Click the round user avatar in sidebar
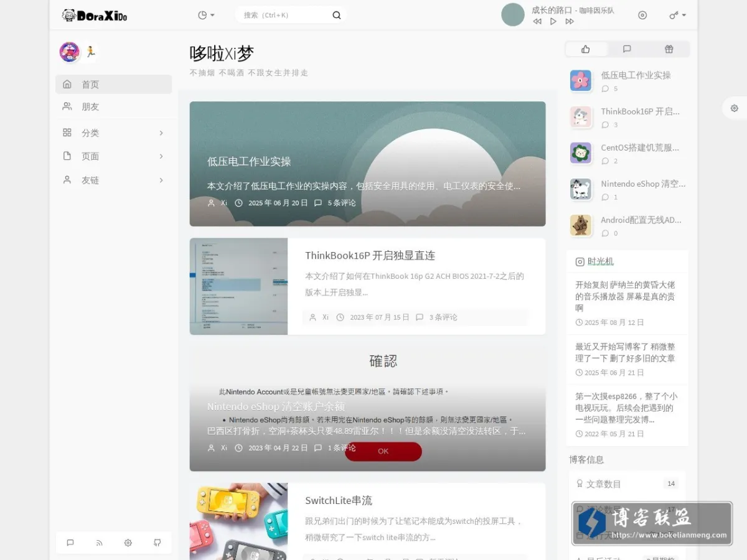747x560 pixels. (x=70, y=52)
